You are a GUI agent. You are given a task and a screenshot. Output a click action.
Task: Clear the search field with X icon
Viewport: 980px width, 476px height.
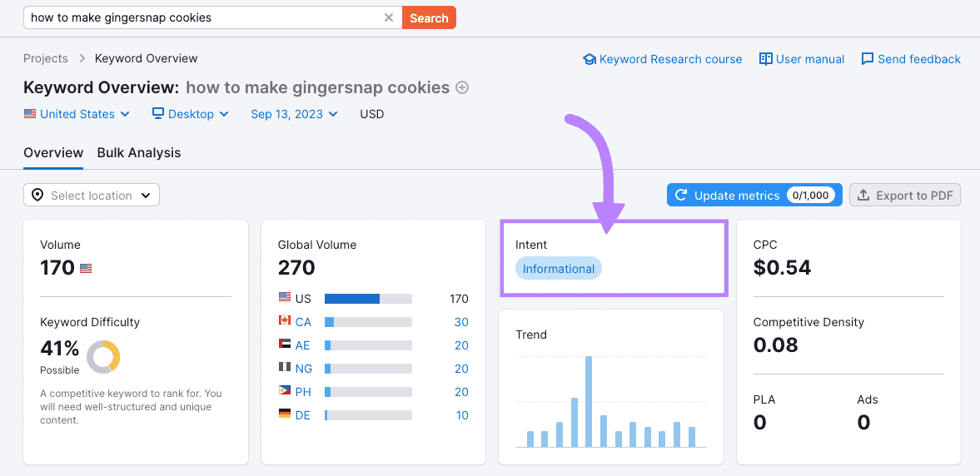(389, 17)
